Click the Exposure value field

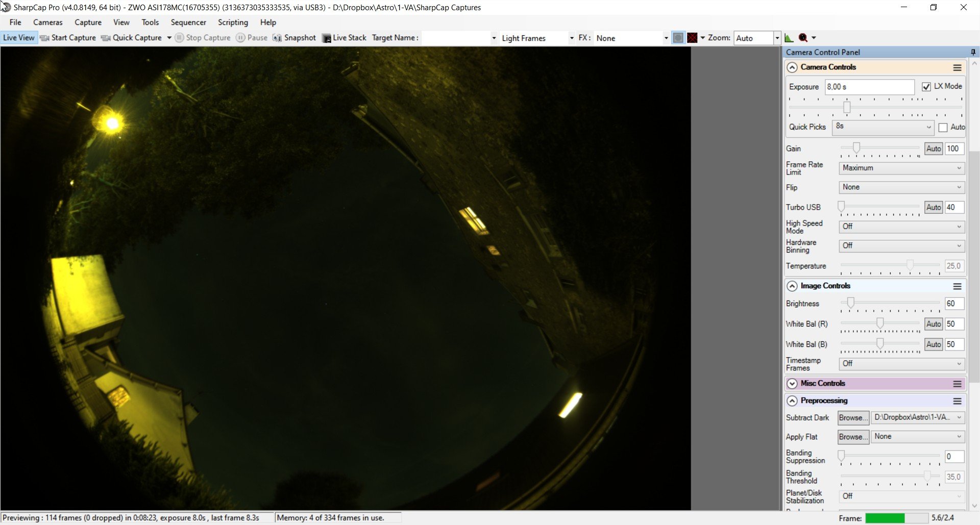(x=870, y=87)
